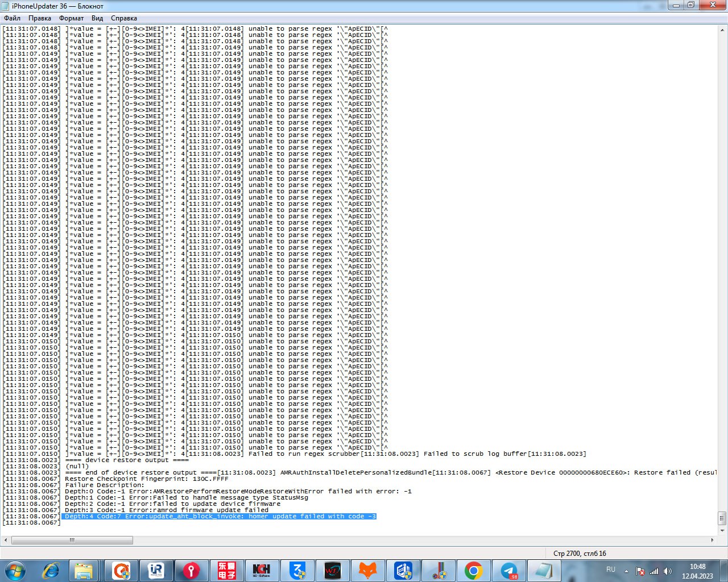Image resolution: width=728 pixels, height=582 pixels.
Task: Show hidden tray icons arrow
Action: (x=626, y=571)
